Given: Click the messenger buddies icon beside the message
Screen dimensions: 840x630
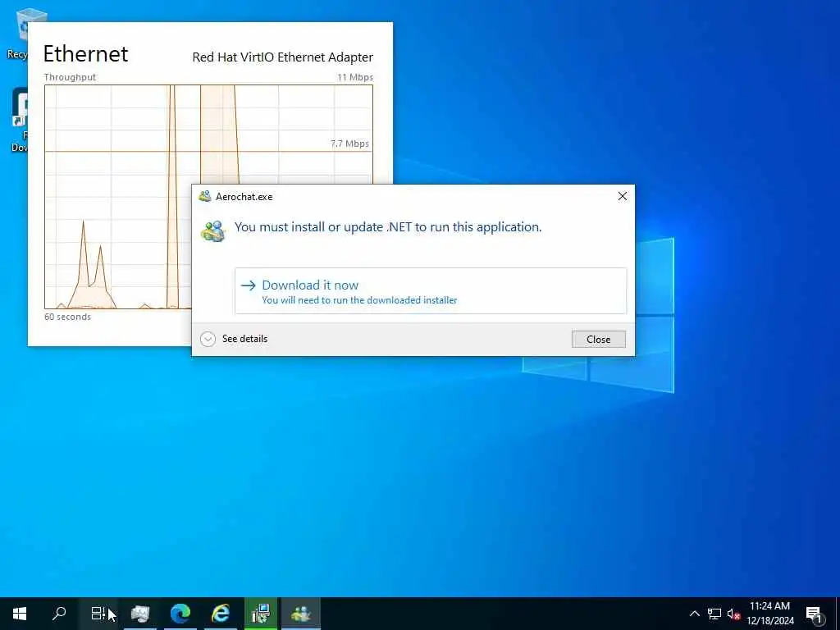Looking at the screenshot, I should (213, 231).
